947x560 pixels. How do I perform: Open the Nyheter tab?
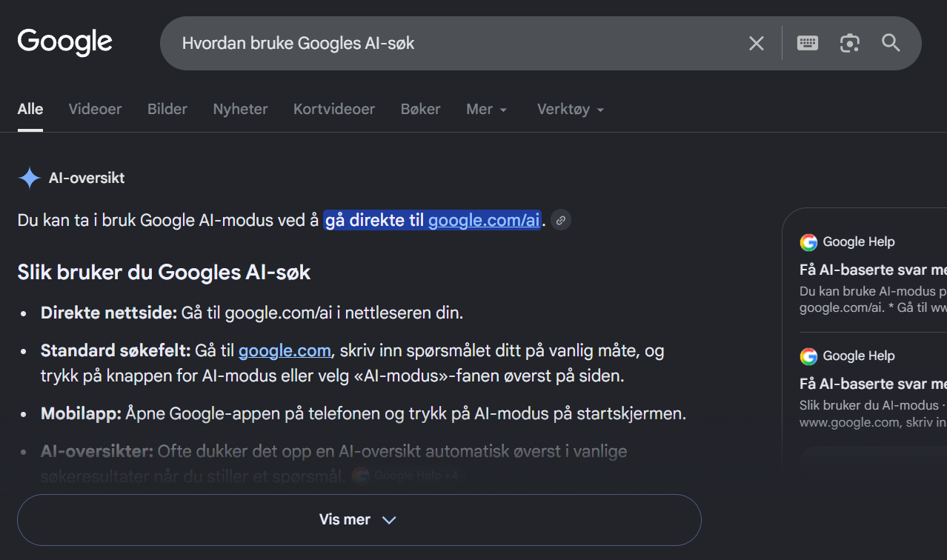click(240, 109)
